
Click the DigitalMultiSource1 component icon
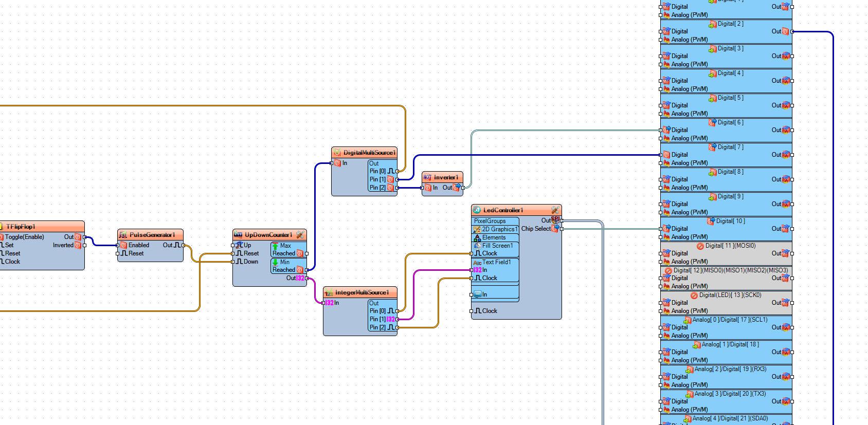coord(337,153)
